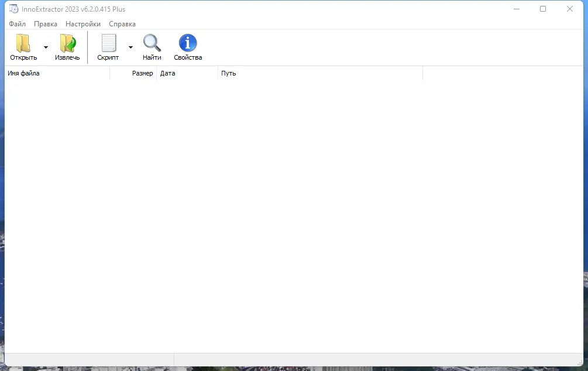
Task: Click the Скрипт document icon
Action: (109, 43)
